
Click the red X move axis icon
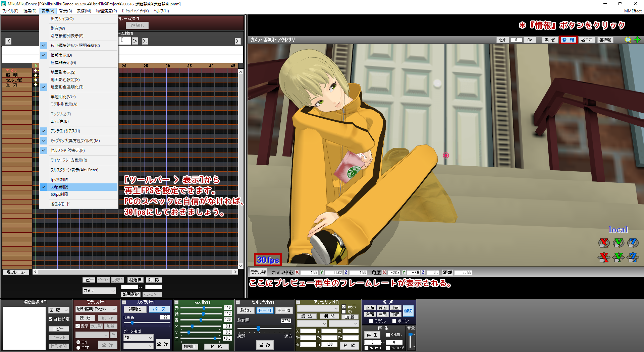[604, 257]
